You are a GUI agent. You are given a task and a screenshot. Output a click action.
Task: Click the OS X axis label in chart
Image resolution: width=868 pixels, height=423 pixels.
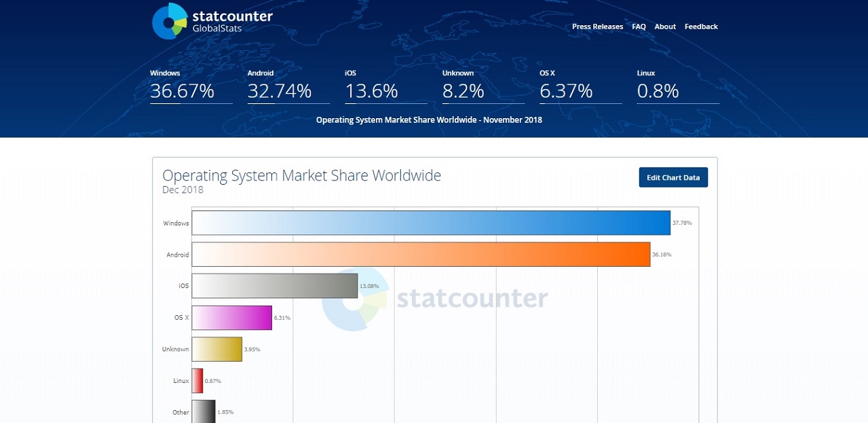182,318
